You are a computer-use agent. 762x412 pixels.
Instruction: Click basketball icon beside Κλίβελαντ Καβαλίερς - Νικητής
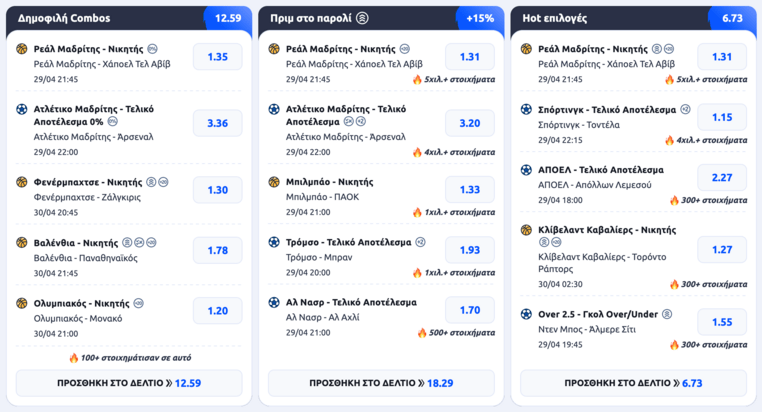526,230
